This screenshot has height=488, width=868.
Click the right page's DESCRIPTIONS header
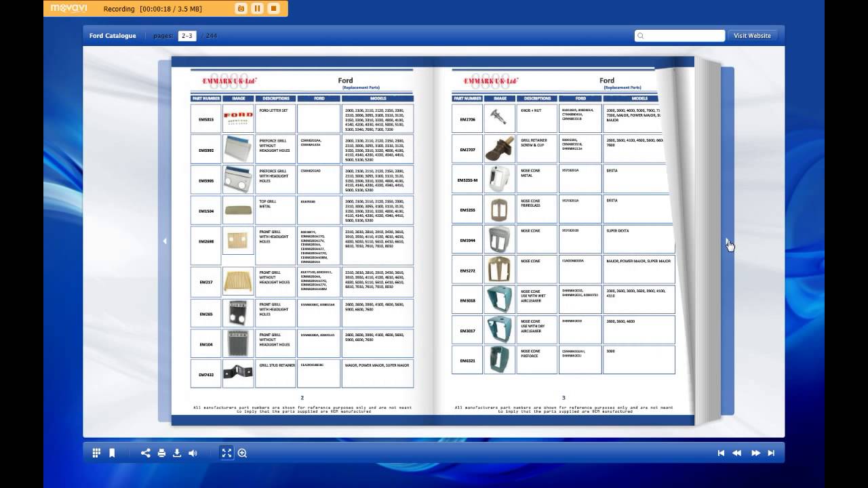tap(537, 98)
